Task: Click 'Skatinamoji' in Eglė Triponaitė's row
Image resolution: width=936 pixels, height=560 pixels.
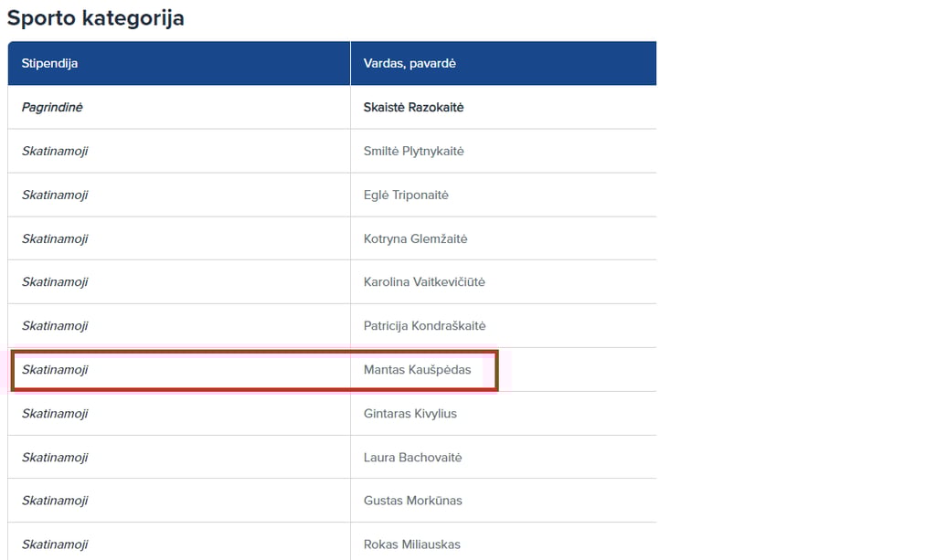Action: pos(55,195)
